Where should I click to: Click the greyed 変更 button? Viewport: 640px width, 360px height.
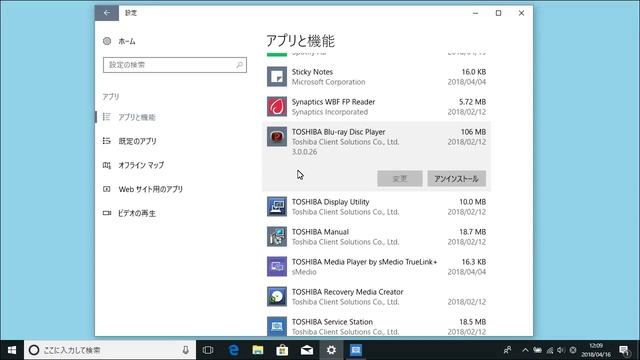[x=400, y=179]
